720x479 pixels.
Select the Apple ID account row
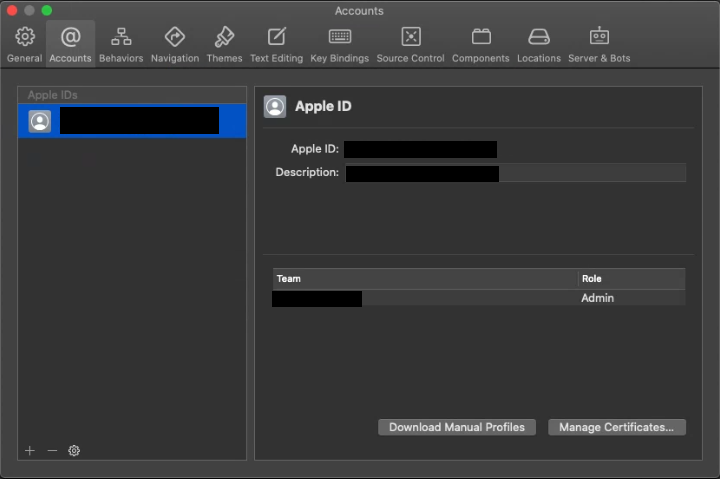point(132,121)
